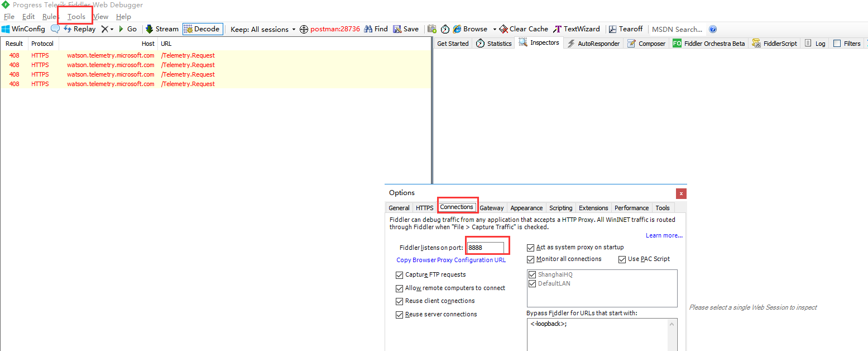
Task: Open the Edit menu
Action: click(x=28, y=17)
